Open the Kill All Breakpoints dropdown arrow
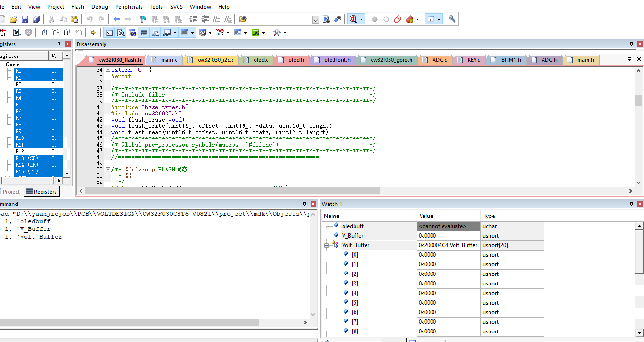Image resolution: width=644 pixels, height=342 pixels. [x=418, y=19]
